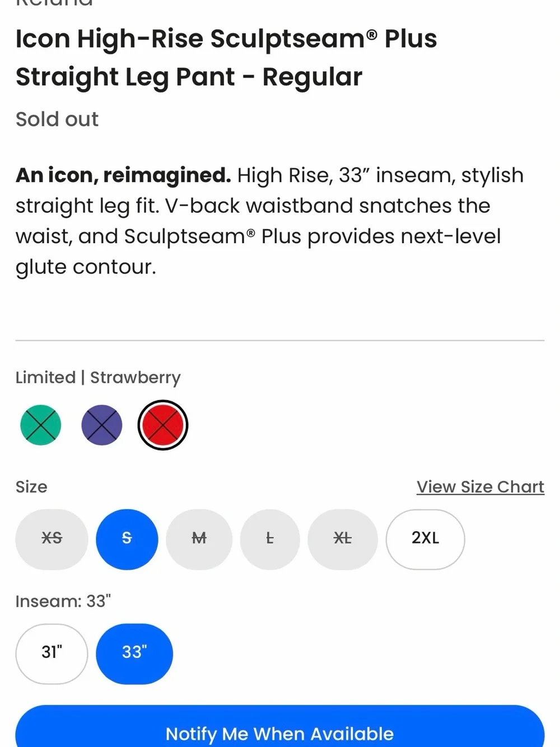Choose the selected S size option
The width and height of the screenshot is (560, 747).
(x=127, y=539)
